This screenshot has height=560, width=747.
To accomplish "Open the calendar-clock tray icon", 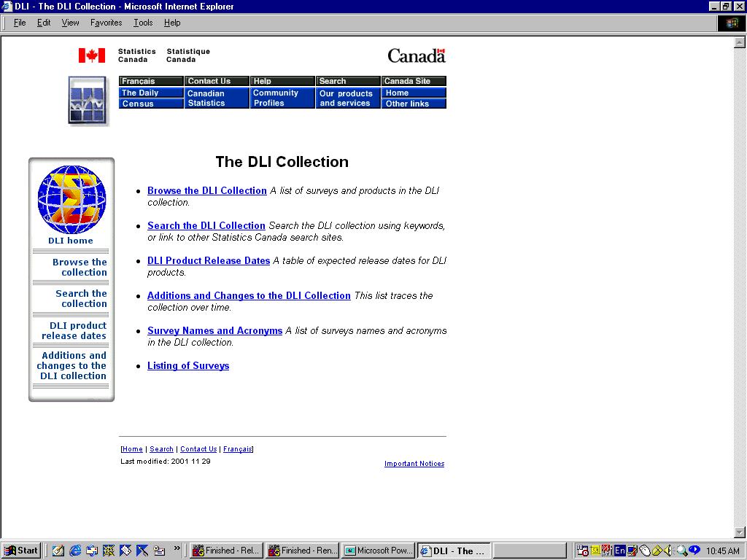I will (582, 551).
